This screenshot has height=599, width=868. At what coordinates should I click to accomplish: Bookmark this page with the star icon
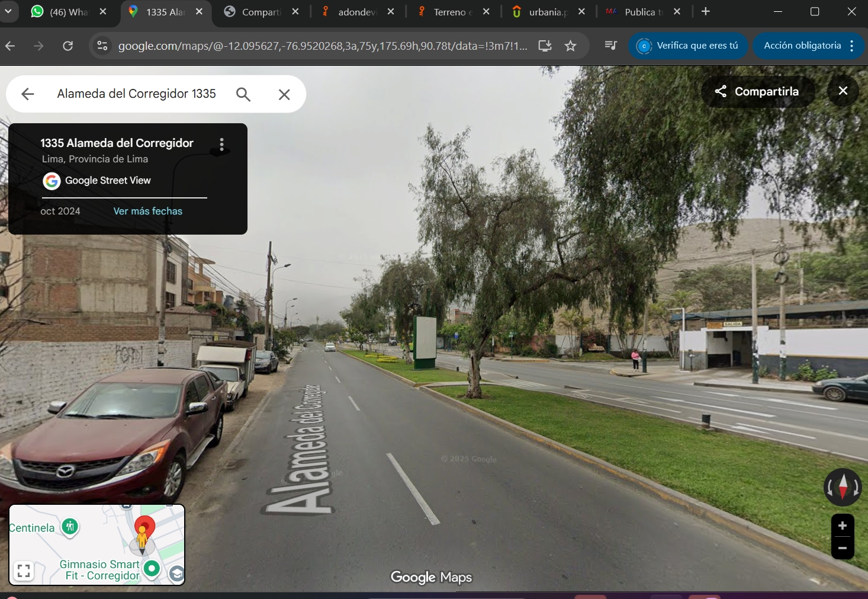[570, 46]
